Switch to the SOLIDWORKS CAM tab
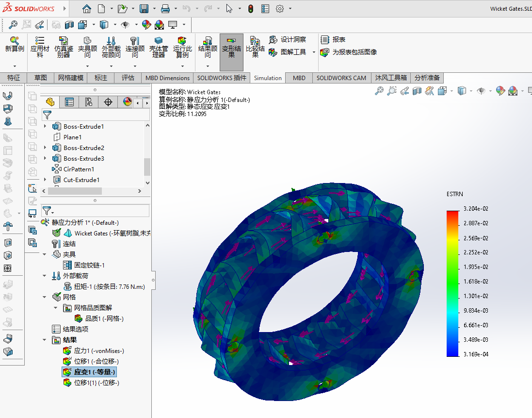 [x=341, y=78]
